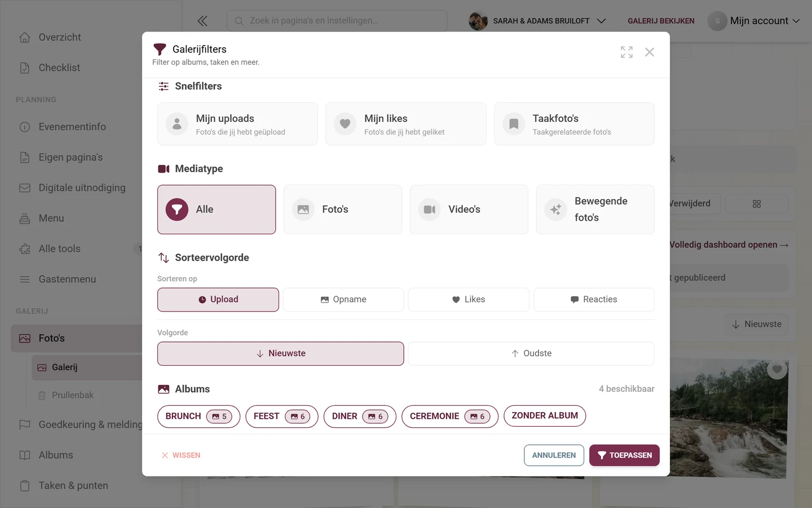Toggle the Mijn uploads quick filter
Screen dimensions: 812x508
[x=237, y=124]
